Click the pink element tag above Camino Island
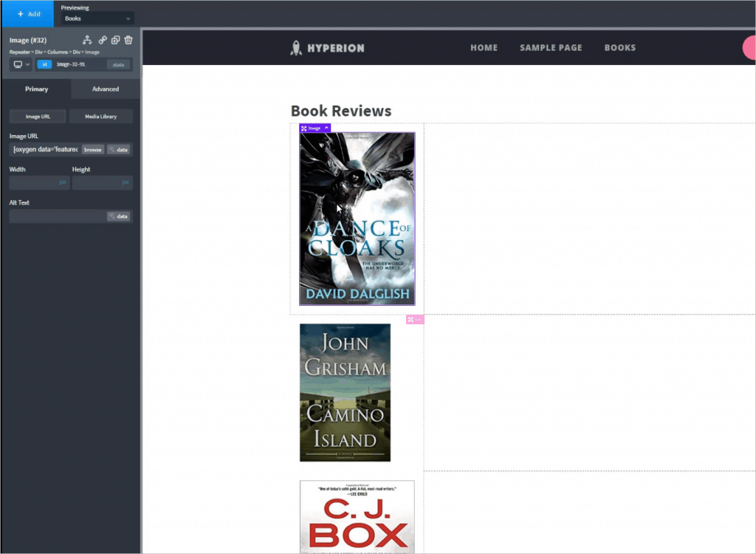This screenshot has height=554, width=756. click(x=415, y=319)
